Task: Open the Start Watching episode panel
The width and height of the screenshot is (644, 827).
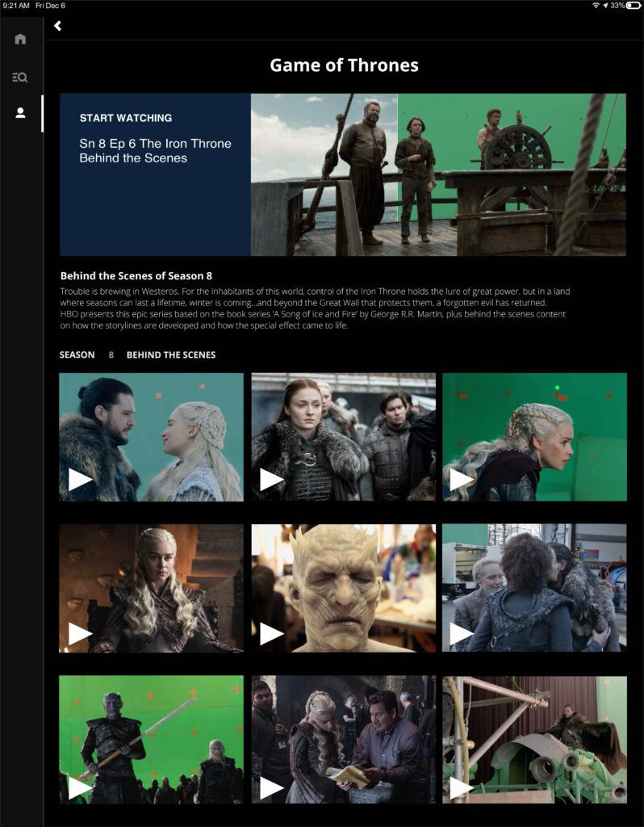Action: [155, 174]
